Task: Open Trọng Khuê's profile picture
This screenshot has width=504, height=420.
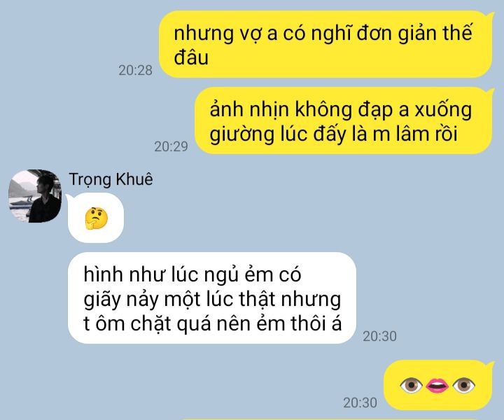Action: pyautogui.click(x=35, y=196)
